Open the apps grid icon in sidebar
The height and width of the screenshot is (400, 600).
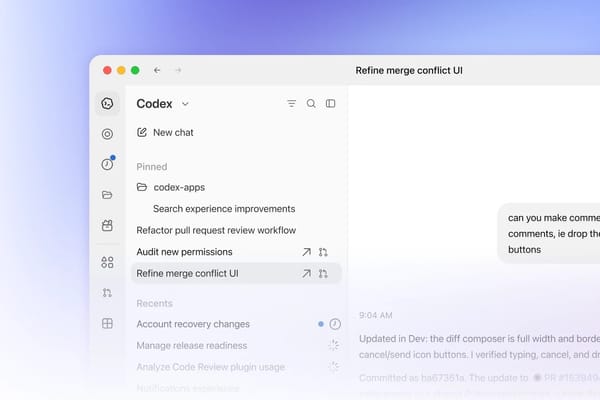107,262
